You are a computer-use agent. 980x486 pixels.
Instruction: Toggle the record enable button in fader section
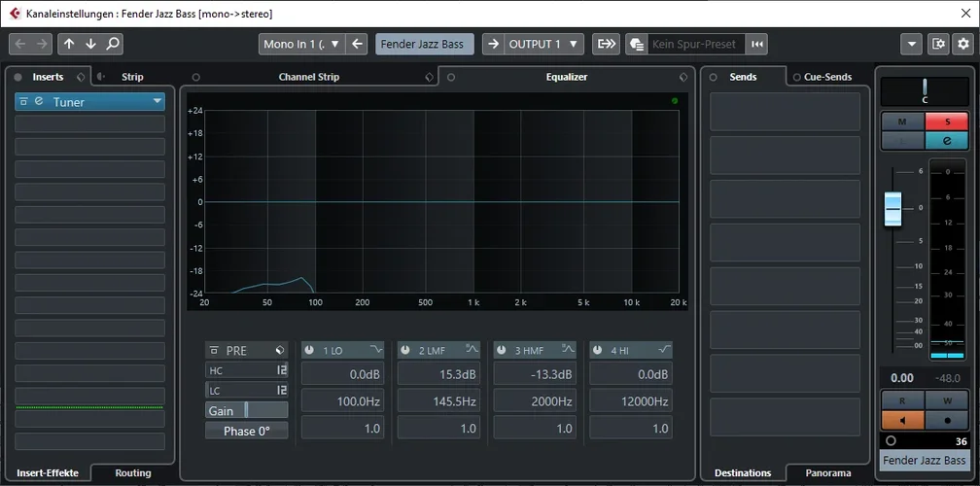pyautogui.click(x=946, y=420)
